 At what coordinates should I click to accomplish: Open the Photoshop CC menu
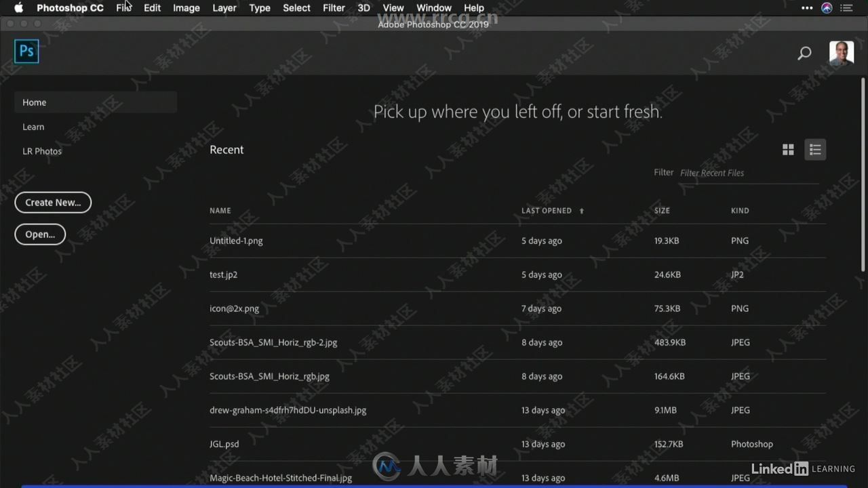coord(70,8)
